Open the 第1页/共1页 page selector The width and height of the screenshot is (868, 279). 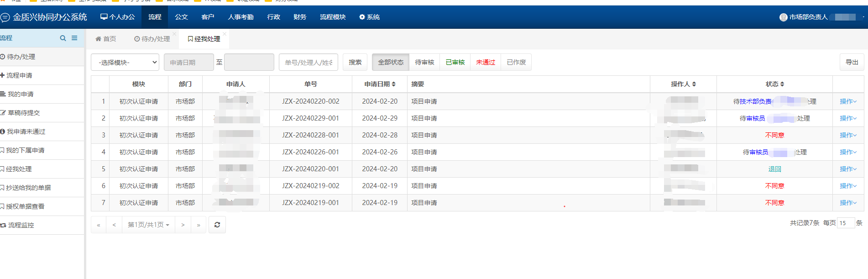(x=149, y=225)
